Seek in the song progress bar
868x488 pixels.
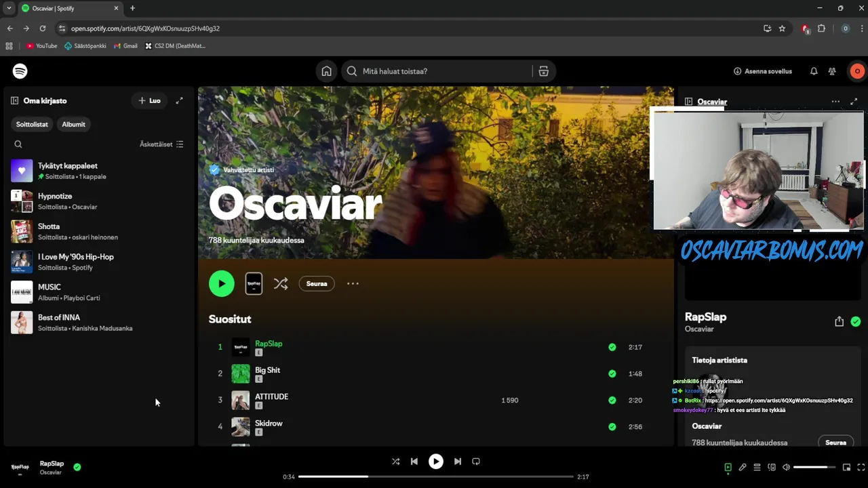[436, 476]
